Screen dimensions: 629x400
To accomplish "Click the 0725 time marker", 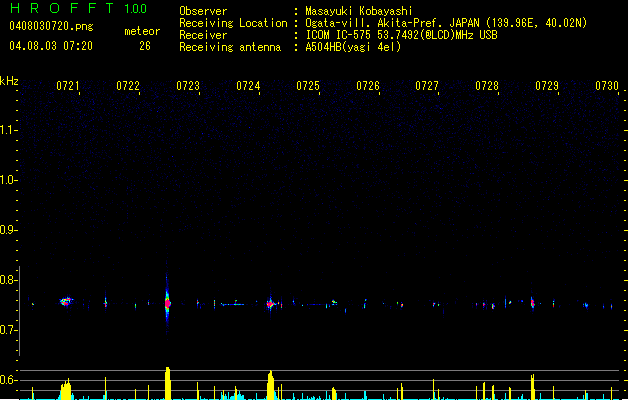I will [x=308, y=86].
